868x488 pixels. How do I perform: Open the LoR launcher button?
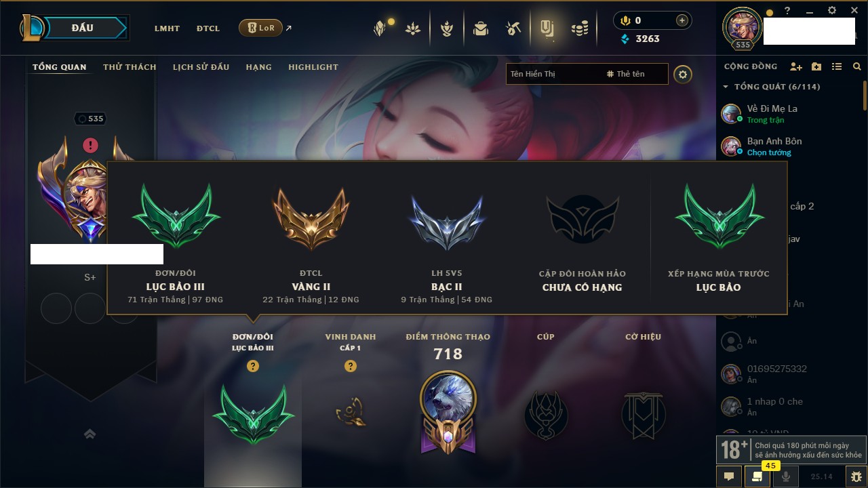[260, 28]
